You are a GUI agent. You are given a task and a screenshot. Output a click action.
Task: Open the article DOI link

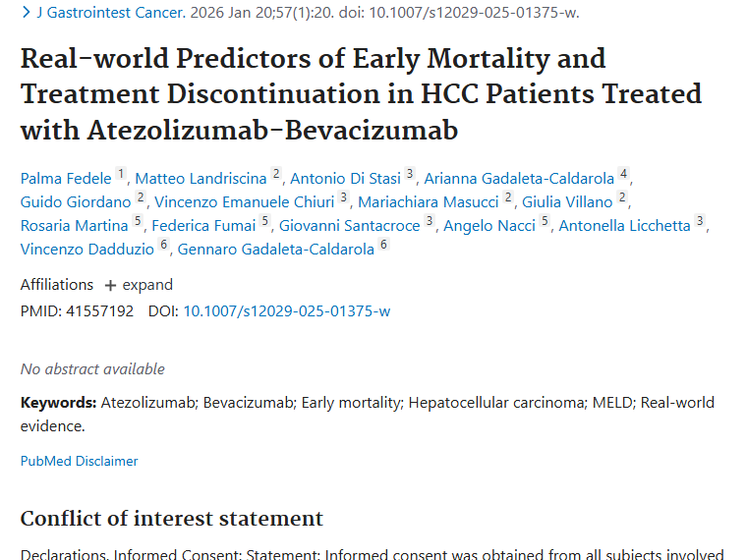click(x=286, y=310)
